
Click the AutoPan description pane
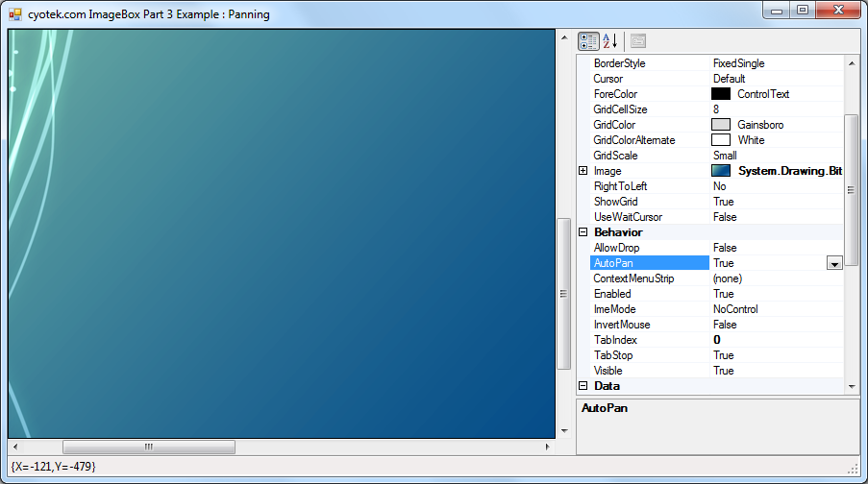coord(717,427)
